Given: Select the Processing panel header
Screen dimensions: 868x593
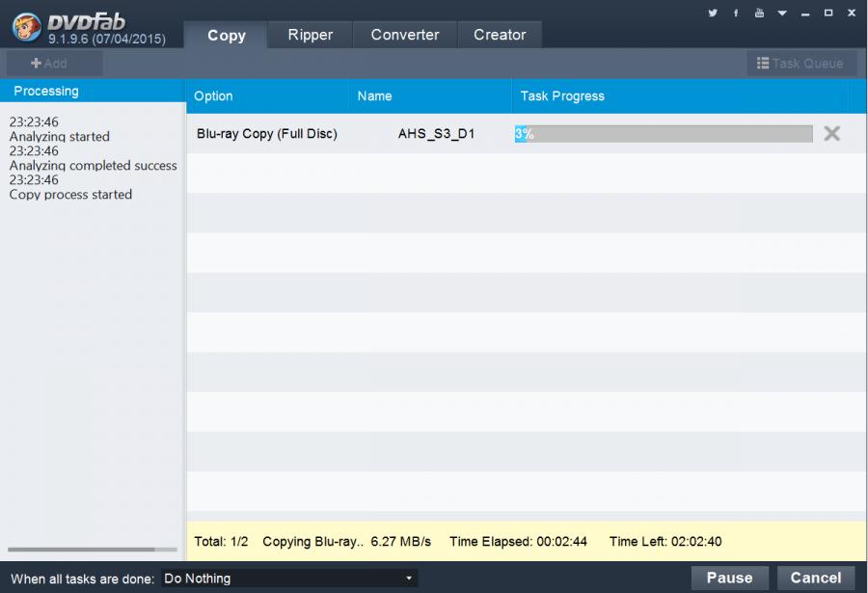Looking at the screenshot, I should (93, 91).
